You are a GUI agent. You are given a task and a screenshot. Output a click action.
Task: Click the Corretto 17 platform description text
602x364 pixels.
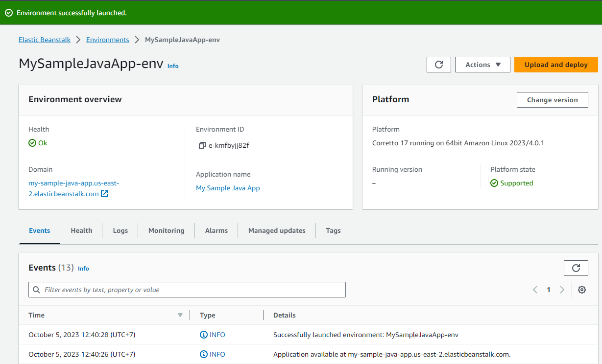coord(458,143)
